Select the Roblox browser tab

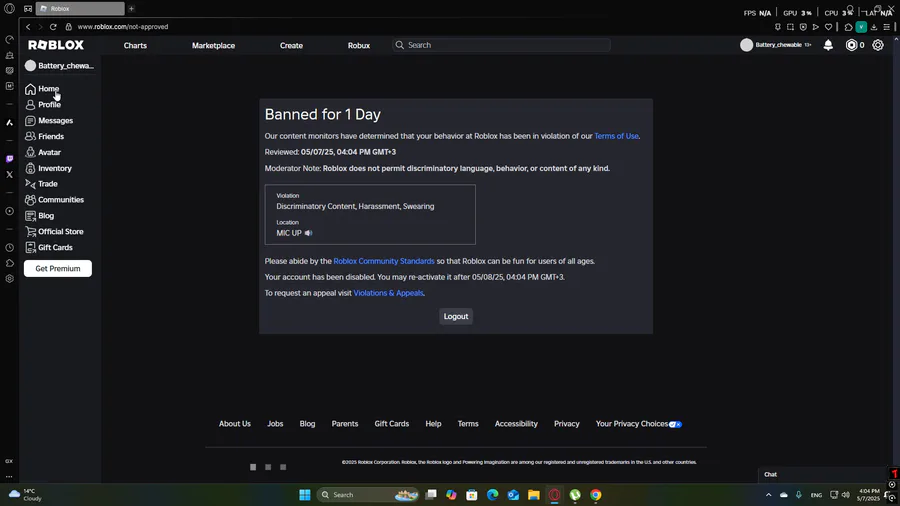(80, 9)
